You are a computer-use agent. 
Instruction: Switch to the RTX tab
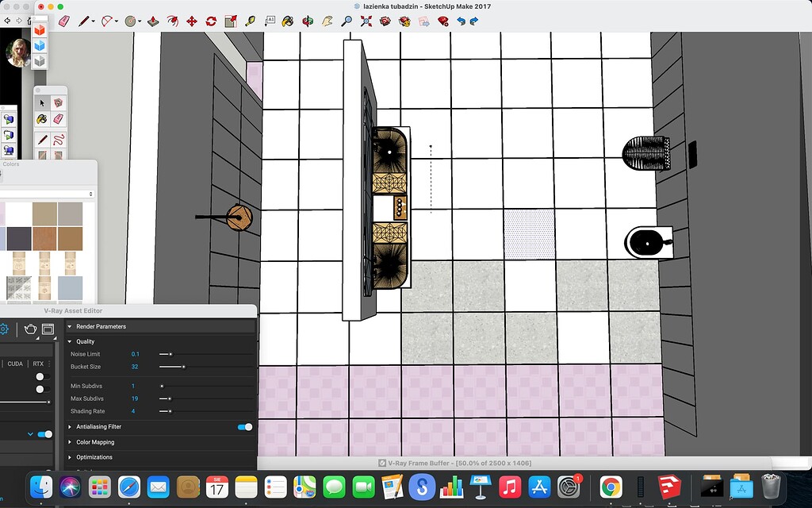[36, 364]
